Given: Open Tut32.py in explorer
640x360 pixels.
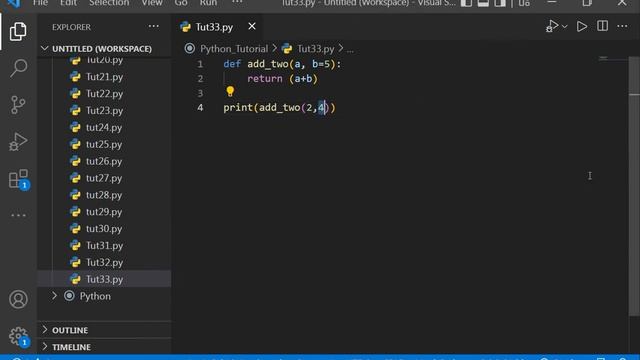Looking at the screenshot, I should tap(104, 262).
